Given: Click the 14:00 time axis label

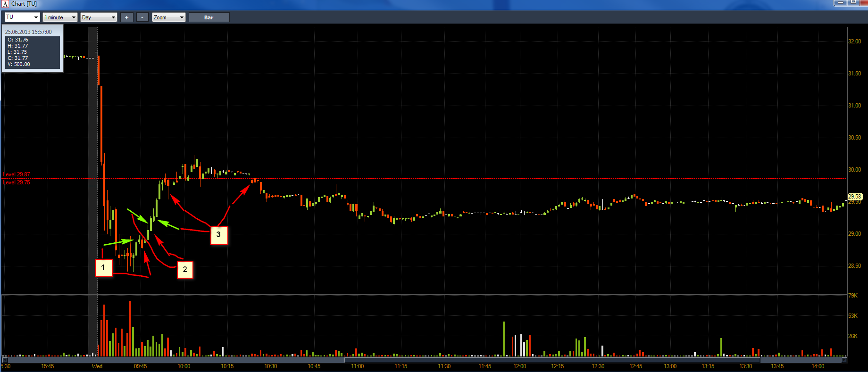Looking at the screenshot, I should (x=818, y=366).
